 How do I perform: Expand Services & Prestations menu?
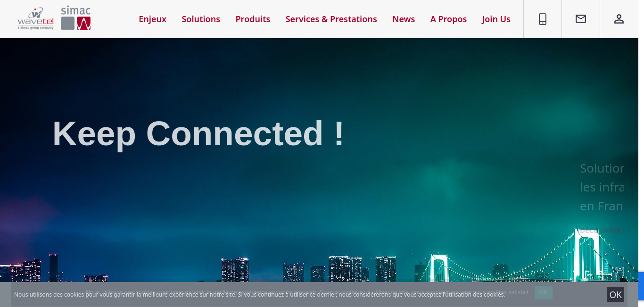(x=331, y=19)
